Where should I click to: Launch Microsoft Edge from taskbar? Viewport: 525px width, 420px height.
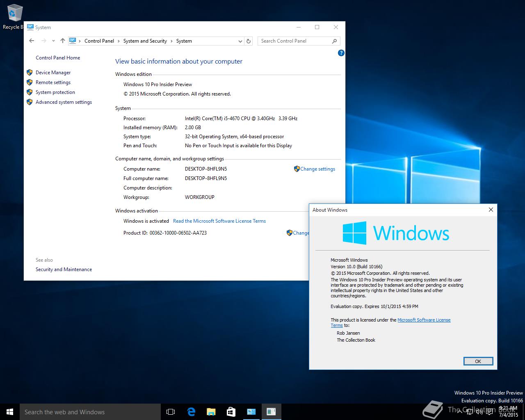(191, 412)
